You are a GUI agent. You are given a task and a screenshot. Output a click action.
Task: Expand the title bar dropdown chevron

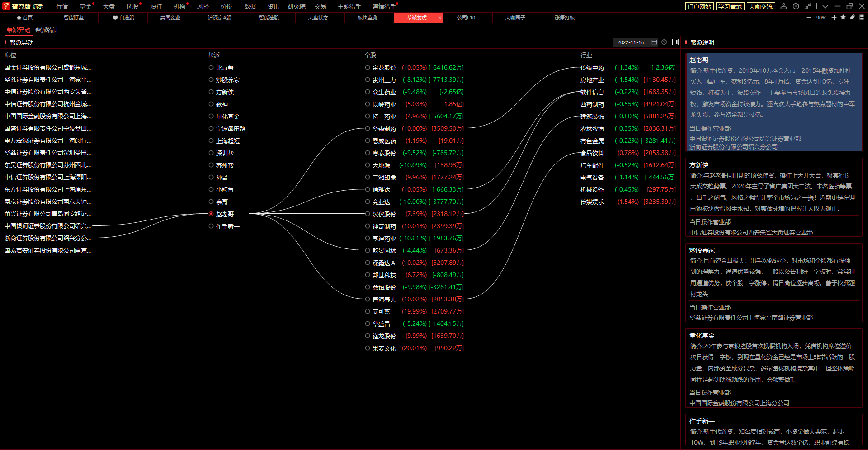click(x=825, y=6)
